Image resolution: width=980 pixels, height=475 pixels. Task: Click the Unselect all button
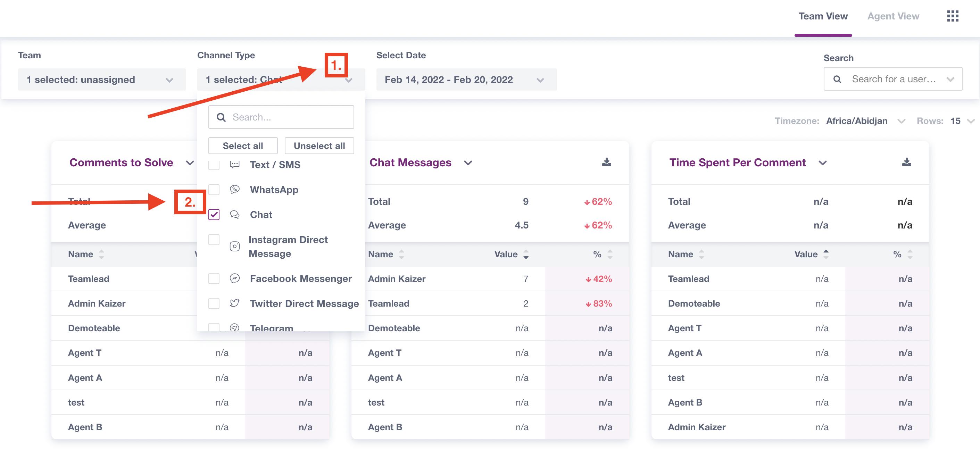click(319, 145)
